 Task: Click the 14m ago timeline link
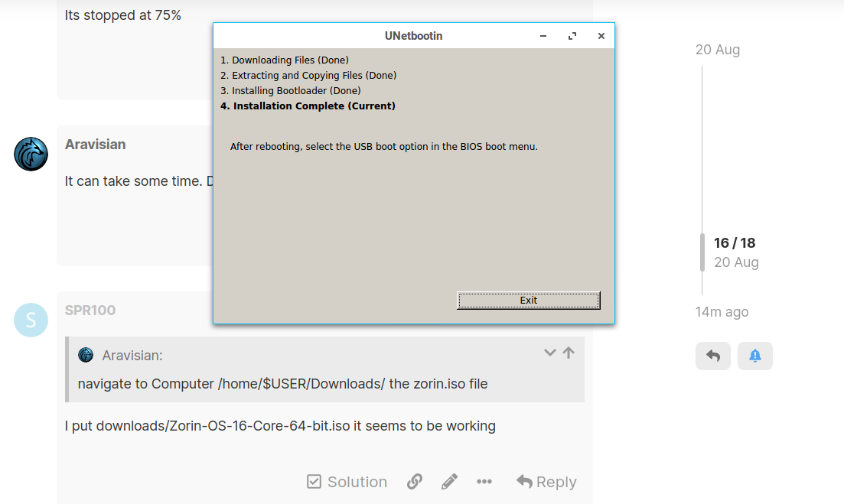(722, 312)
